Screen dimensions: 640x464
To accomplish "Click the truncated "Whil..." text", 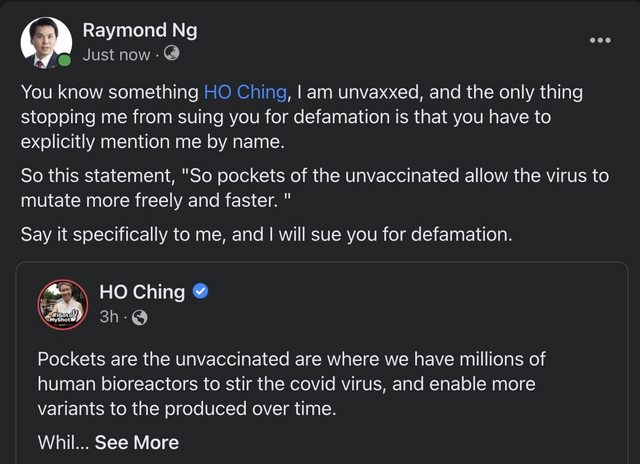I will 62,442.
